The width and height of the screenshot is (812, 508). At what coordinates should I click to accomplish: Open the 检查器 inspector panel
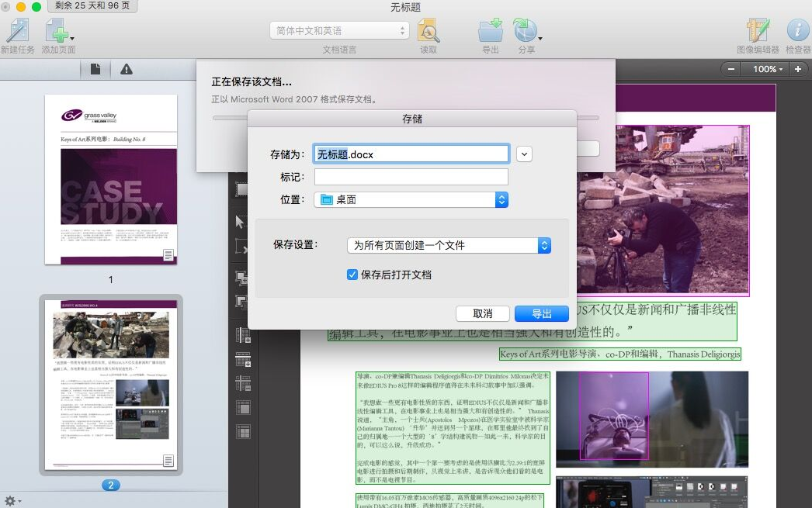click(797, 31)
